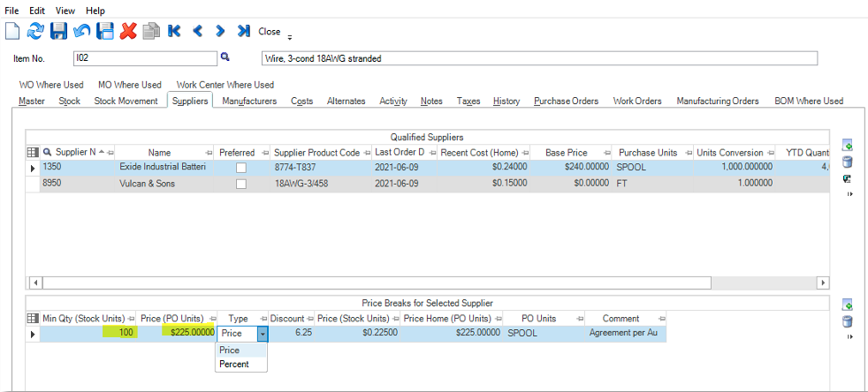Click the Undo arrow icon
The width and height of the screenshot is (868, 392).
click(x=82, y=31)
